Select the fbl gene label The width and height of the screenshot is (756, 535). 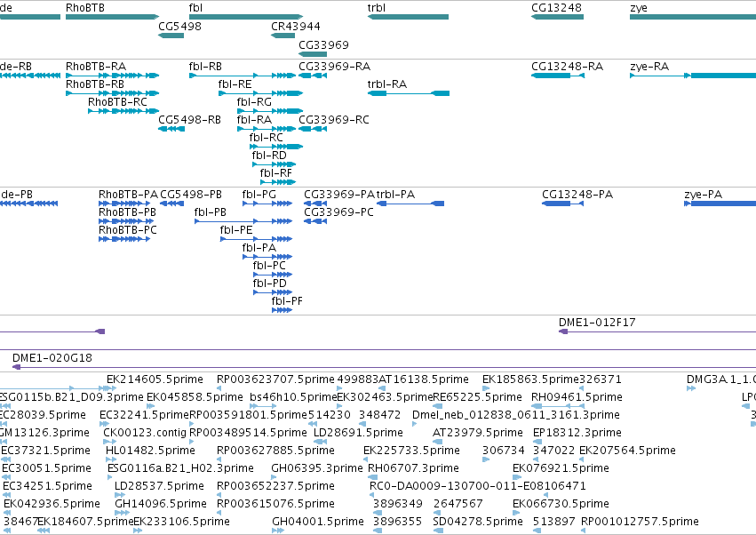(195, 8)
